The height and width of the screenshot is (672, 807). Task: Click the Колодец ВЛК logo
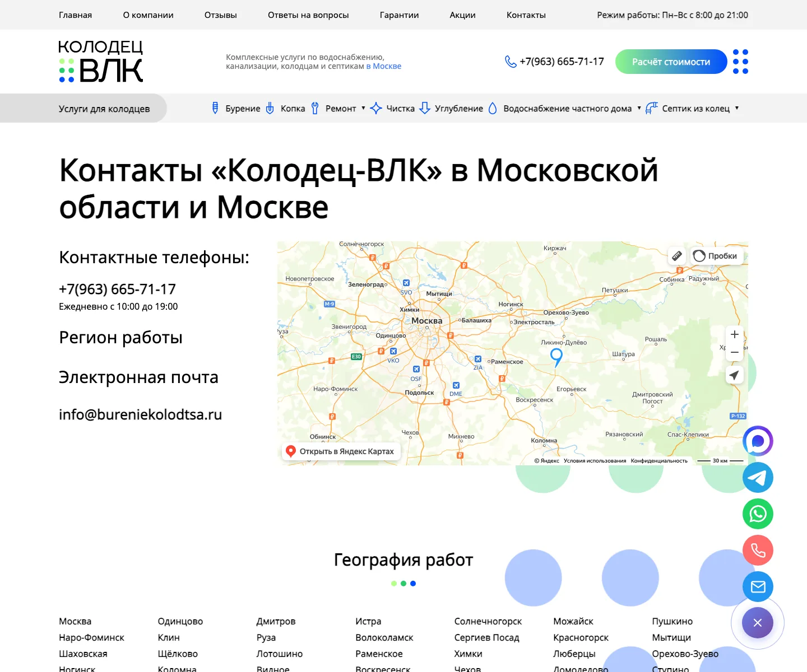pos(101,62)
